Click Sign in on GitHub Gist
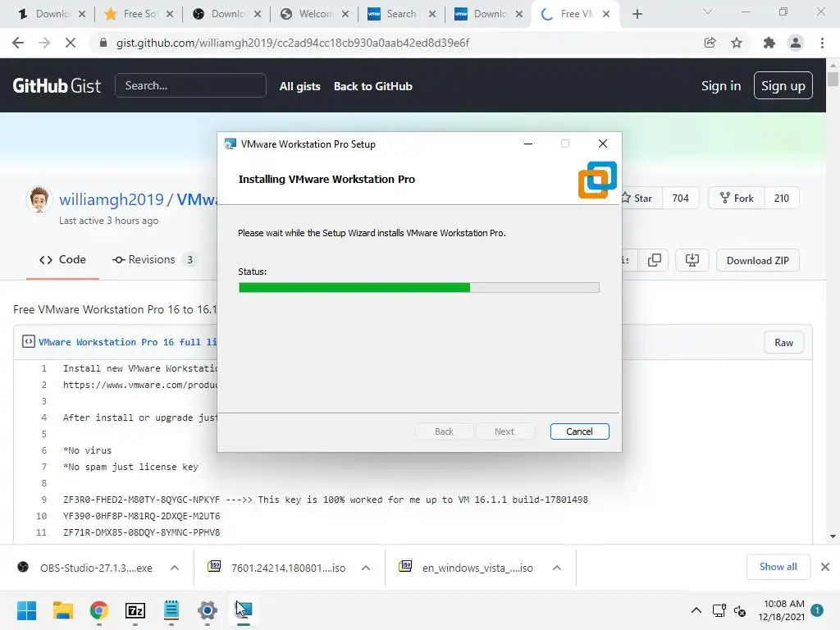 point(721,85)
